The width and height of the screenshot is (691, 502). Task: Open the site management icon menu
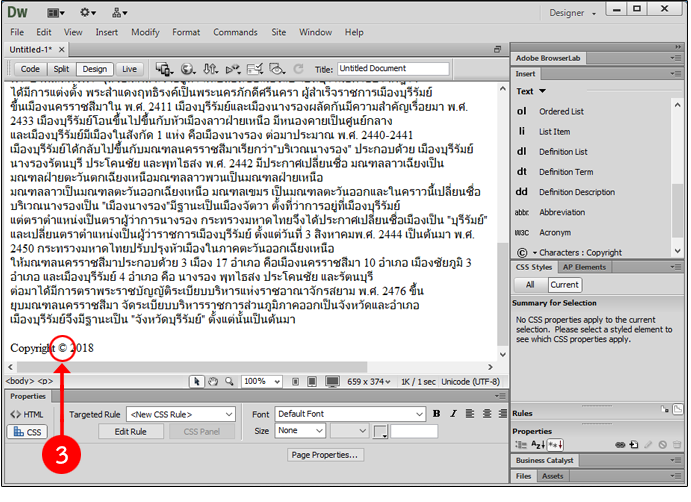pyautogui.click(x=120, y=13)
